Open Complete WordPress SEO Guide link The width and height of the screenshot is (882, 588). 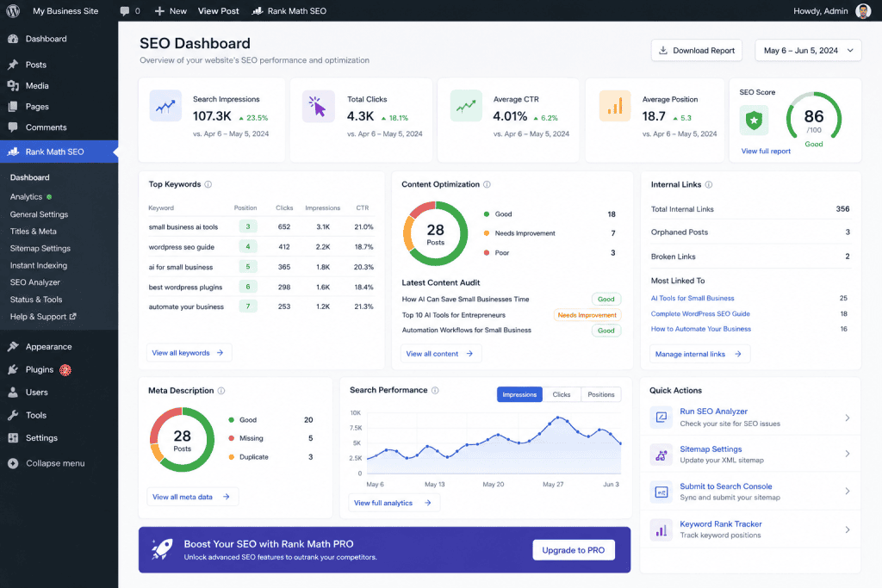tap(700, 313)
